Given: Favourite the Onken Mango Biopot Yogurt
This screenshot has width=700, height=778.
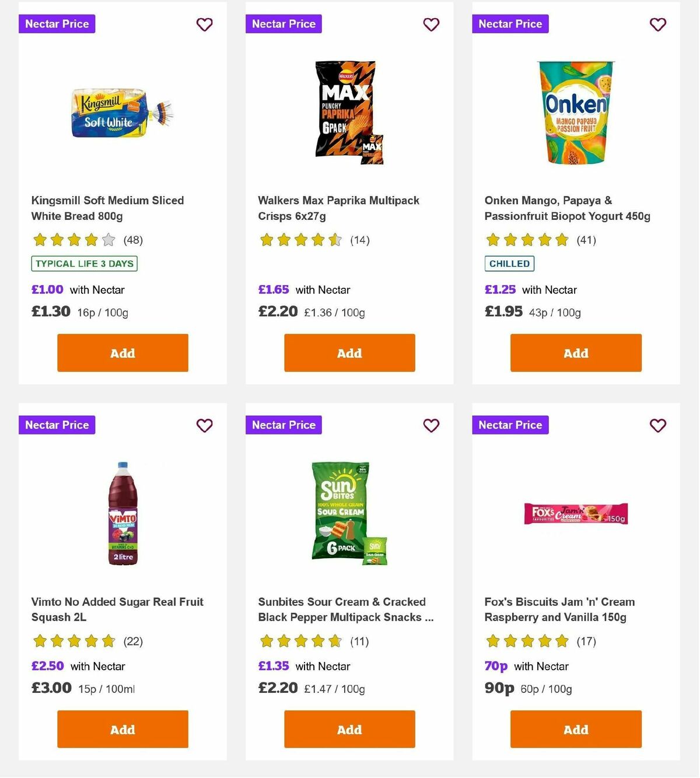Looking at the screenshot, I should coord(657,24).
